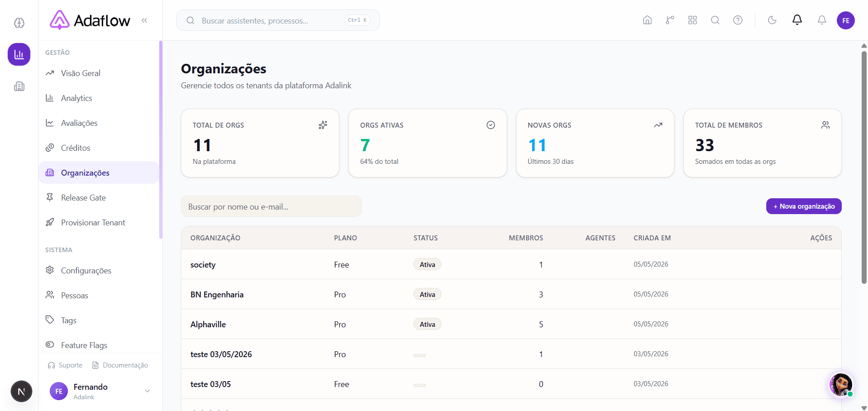Image resolution: width=868 pixels, height=411 pixels.
Task: Click the sparkle icon on Total de Orgs card
Action: 323,125
